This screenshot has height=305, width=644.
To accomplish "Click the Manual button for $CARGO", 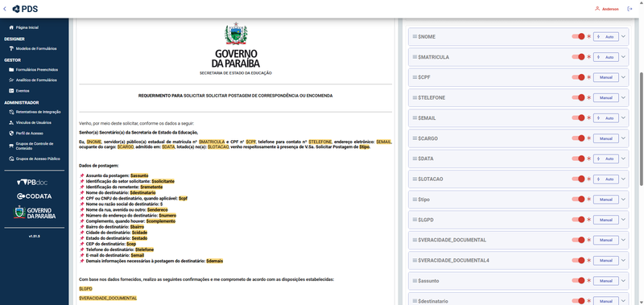I will (606, 138).
